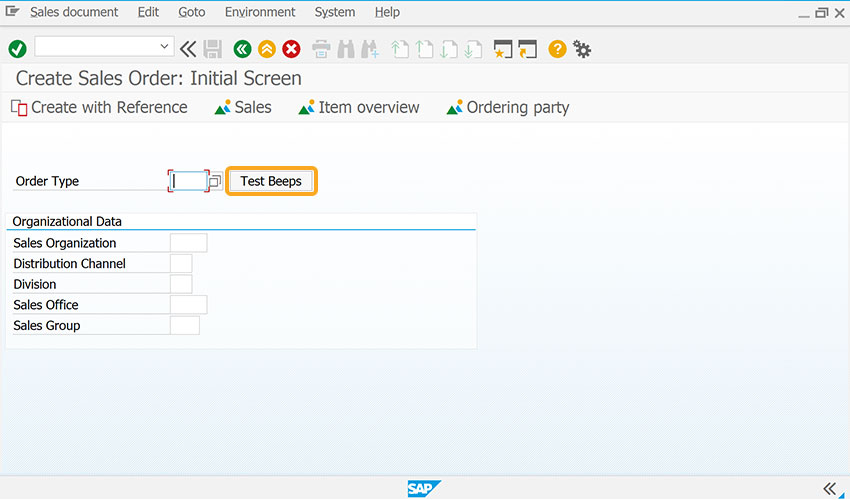Click the Last Page icon
The height and width of the screenshot is (500, 850).
[473, 49]
